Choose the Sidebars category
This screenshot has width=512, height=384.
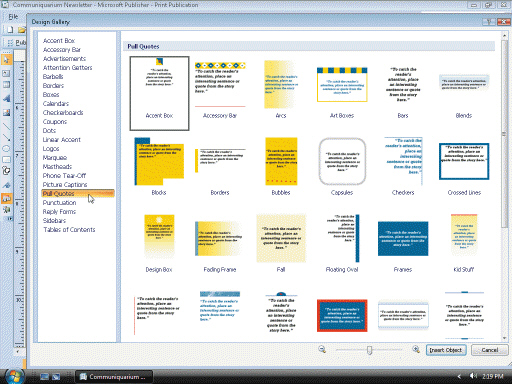[x=54, y=221]
